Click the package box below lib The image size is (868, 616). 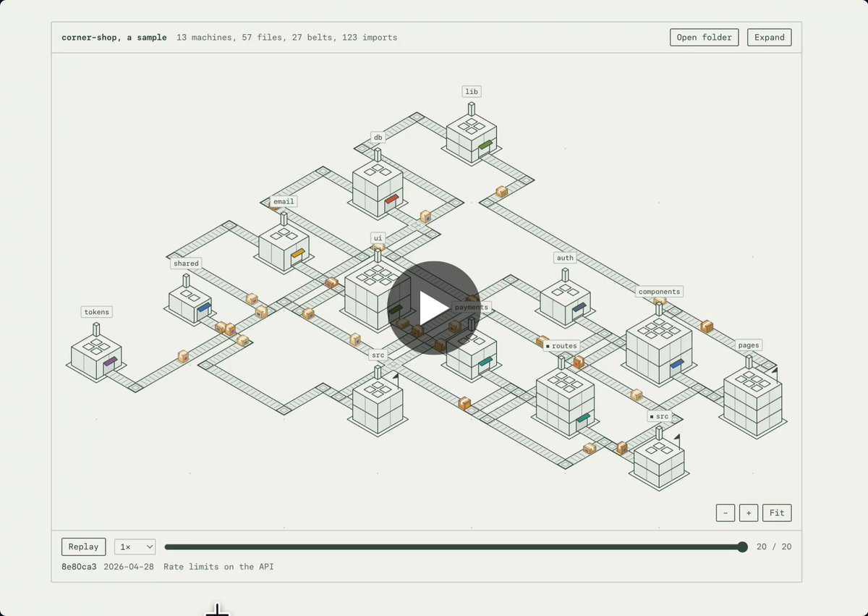[501, 192]
